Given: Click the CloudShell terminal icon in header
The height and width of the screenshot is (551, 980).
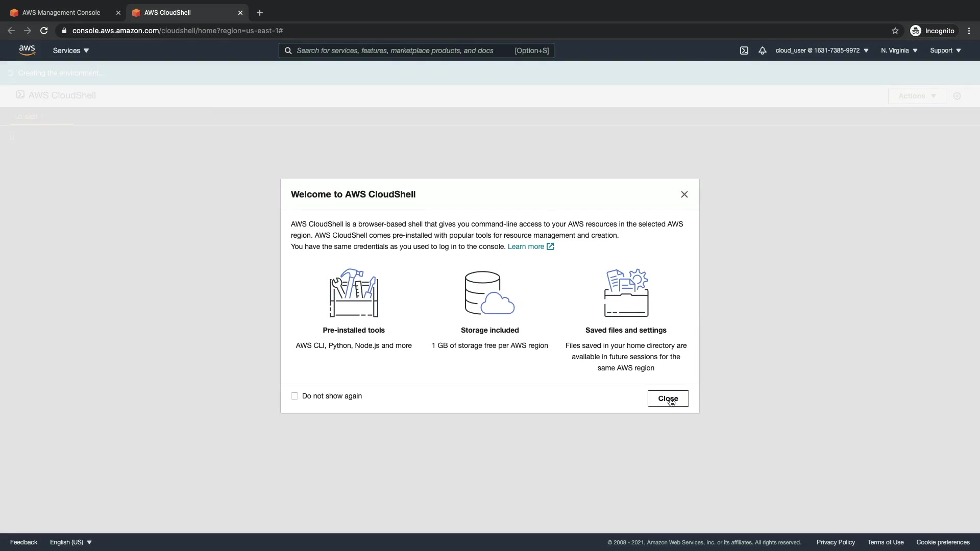Looking at the screenshot, I should (x=744, y=51).
